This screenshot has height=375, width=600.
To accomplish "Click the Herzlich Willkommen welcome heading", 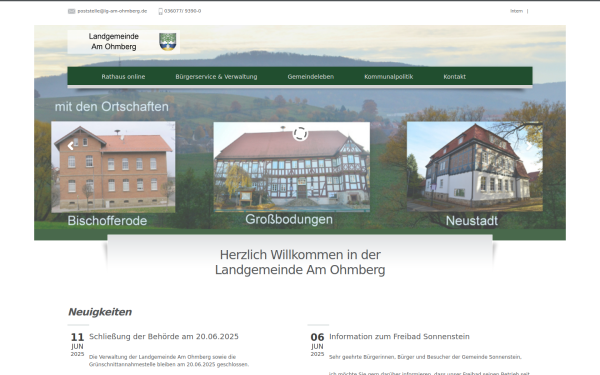I will point(300,262).
